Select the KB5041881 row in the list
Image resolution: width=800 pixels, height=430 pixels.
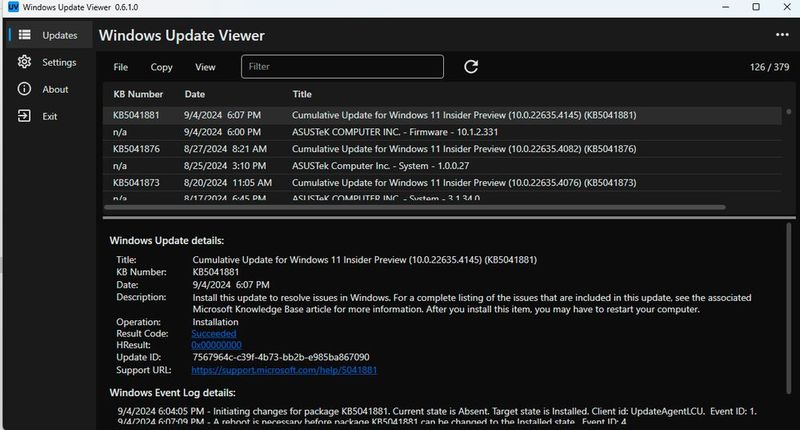tap(442, 115)
